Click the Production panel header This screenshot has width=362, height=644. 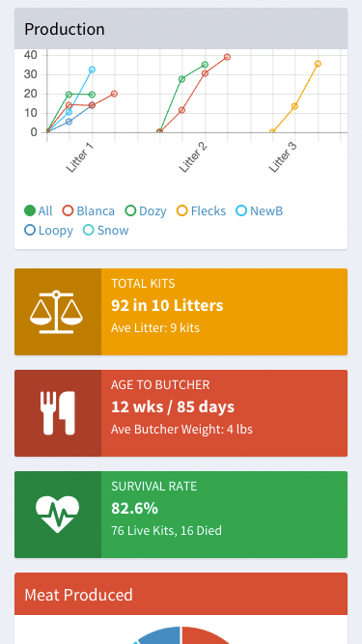click(x=181, y=29)
